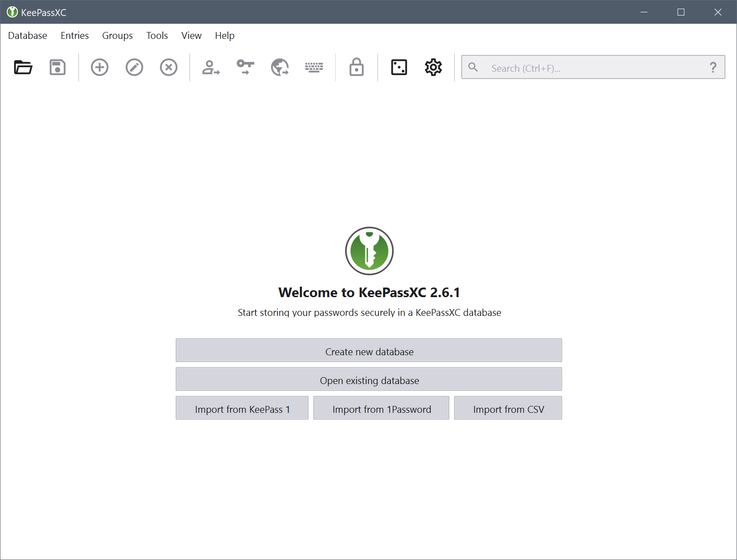
Task: Click the Copy password key icon
Action: point(246,68)
